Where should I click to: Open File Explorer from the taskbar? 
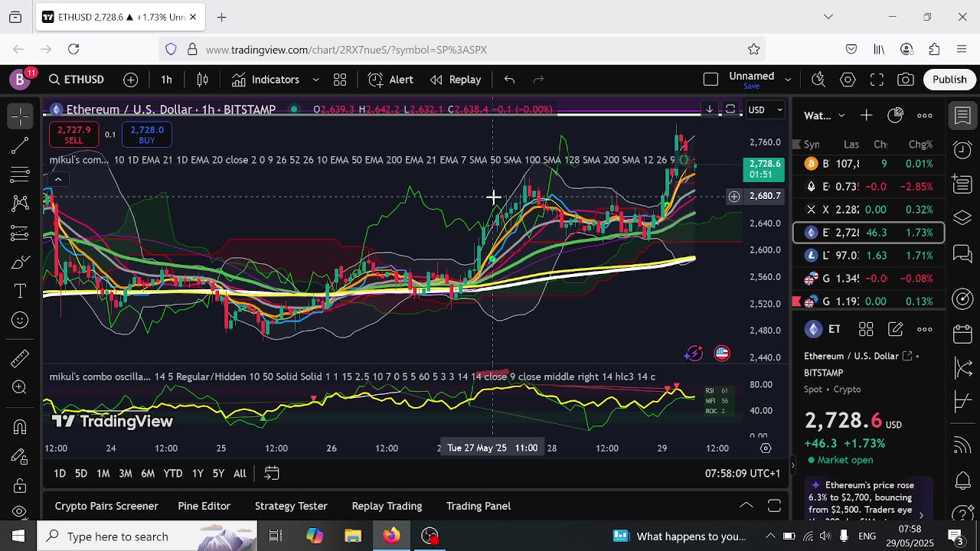[353, 536]
